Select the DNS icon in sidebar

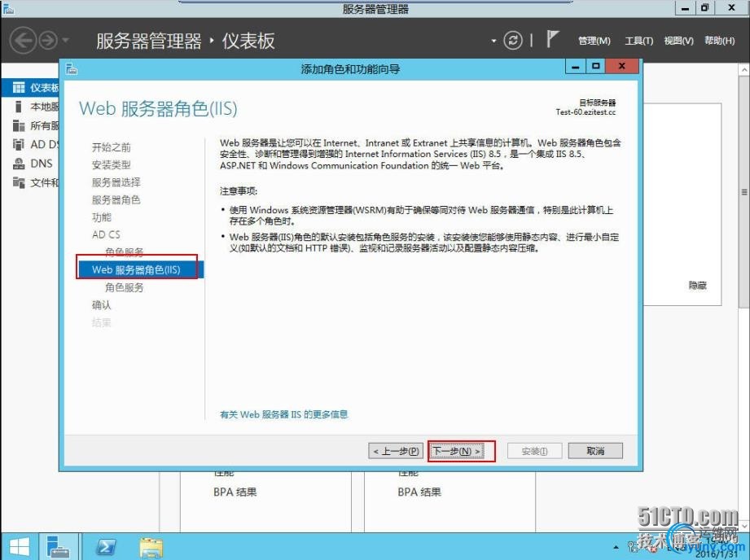coord(19,164)
